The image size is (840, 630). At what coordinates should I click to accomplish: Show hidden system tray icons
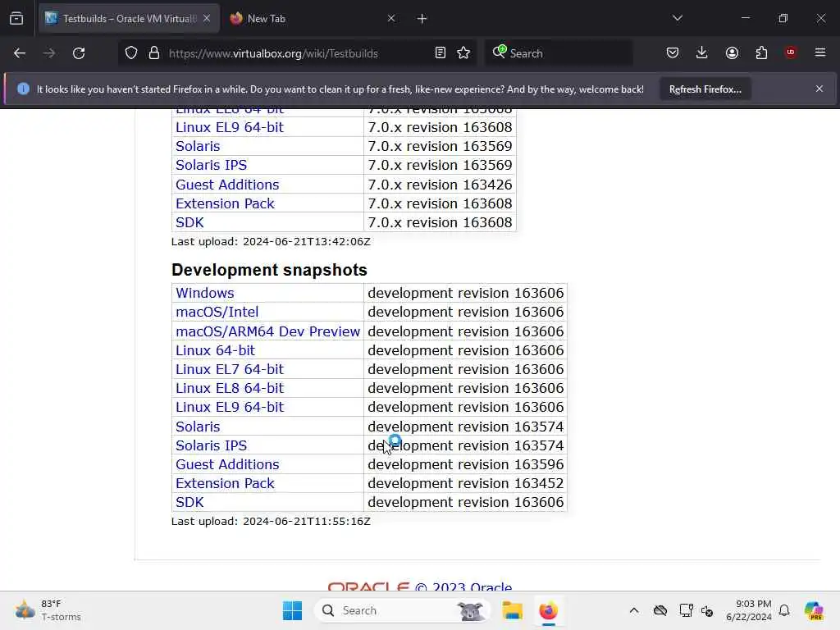[x=634, y=610]
